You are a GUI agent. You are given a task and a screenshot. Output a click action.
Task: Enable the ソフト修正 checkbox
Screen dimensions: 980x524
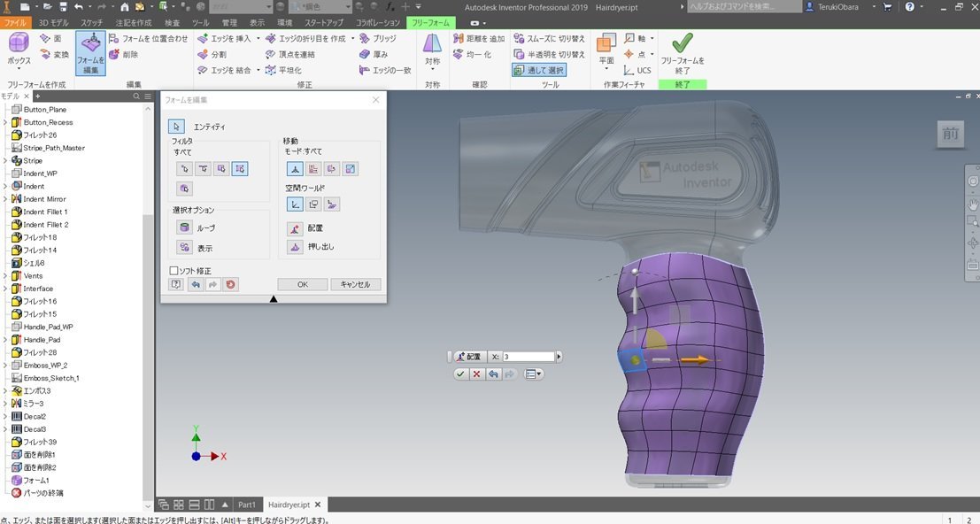point(174,271)
